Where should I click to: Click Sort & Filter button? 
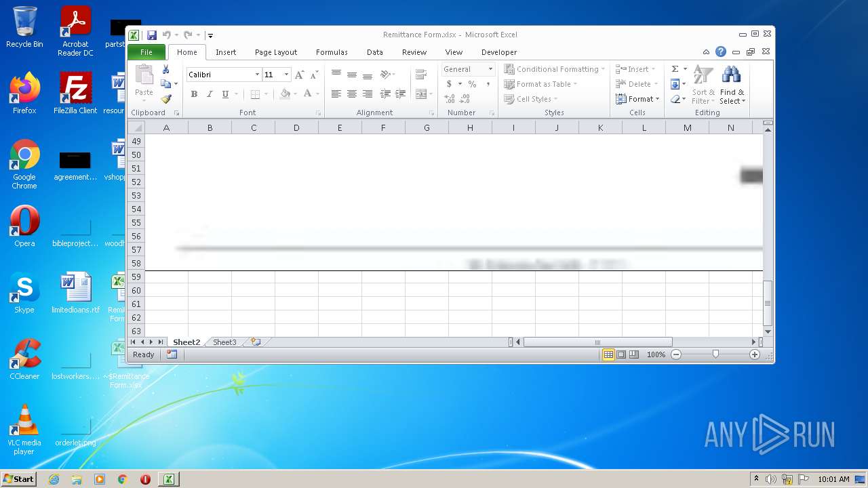[x=703, y=85]
